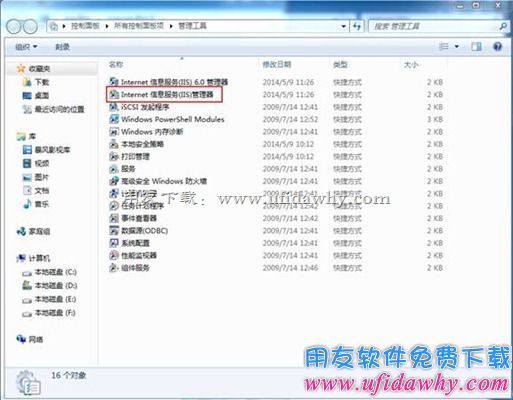Expand the address bar history dropdown
Image resolution: width=513 pixels, height=400 pixels.
343,26
